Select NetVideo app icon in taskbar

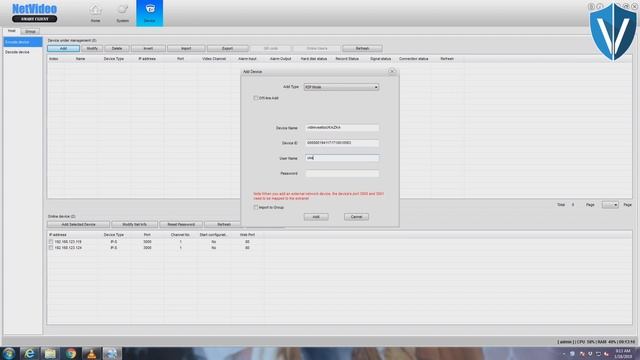111,353
